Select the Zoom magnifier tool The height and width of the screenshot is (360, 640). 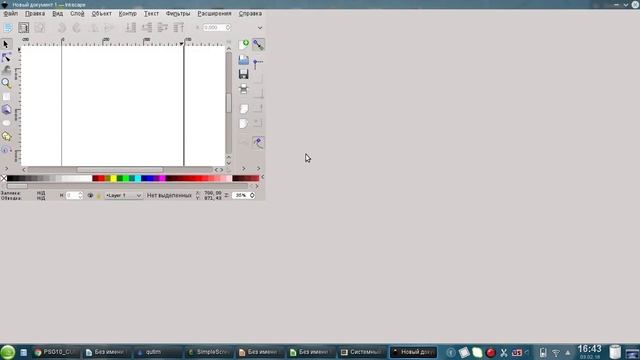click(6, 83)
